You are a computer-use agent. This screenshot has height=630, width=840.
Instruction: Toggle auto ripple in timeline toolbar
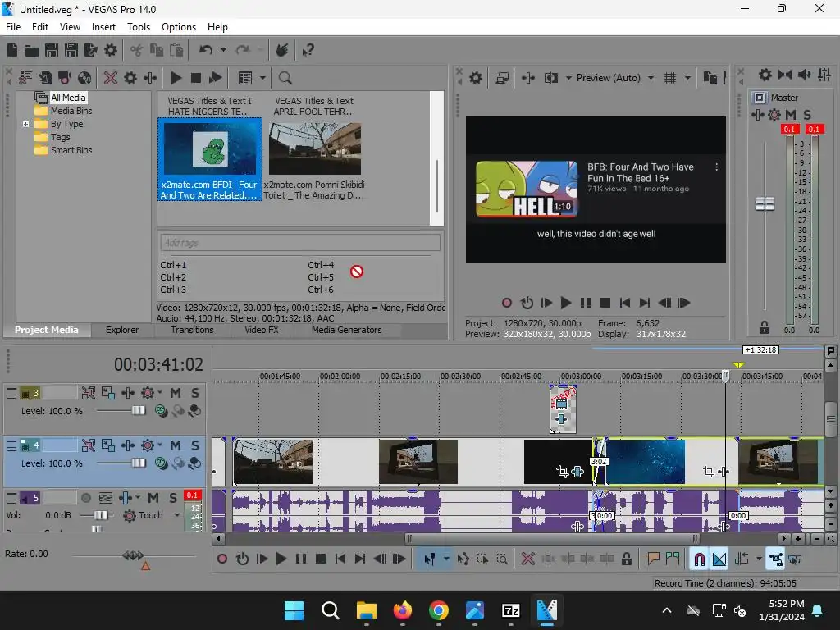coord(742,559)
